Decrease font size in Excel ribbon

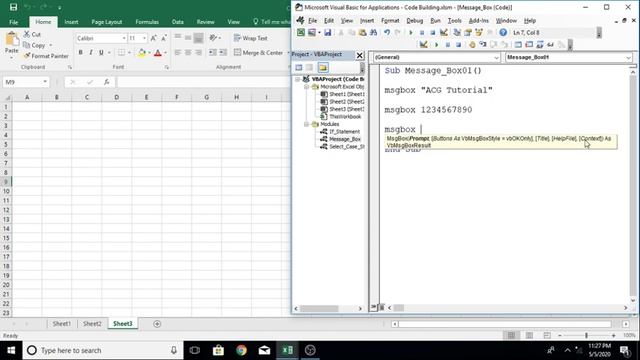(163, 38)
